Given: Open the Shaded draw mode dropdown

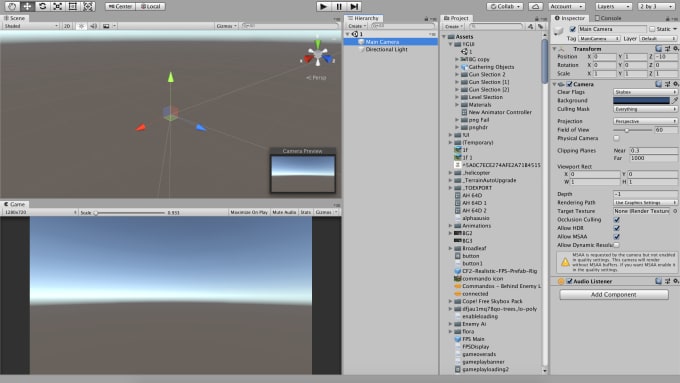Looking at the screenshot, I should click(x=31, y=26).
